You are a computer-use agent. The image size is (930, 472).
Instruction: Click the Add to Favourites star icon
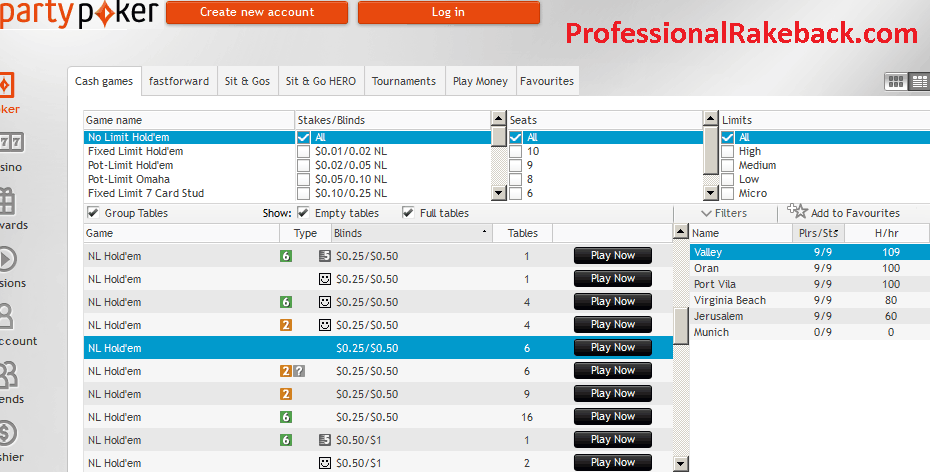click(x=797, y=211)
